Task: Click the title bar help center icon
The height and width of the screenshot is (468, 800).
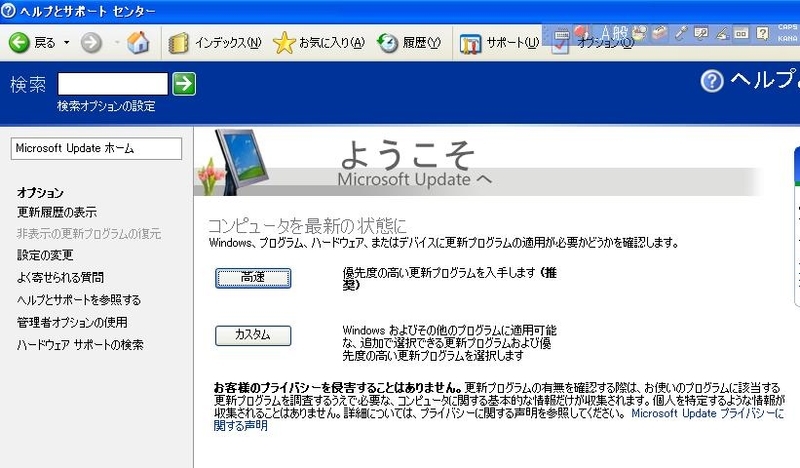Action: click(8, 11)
